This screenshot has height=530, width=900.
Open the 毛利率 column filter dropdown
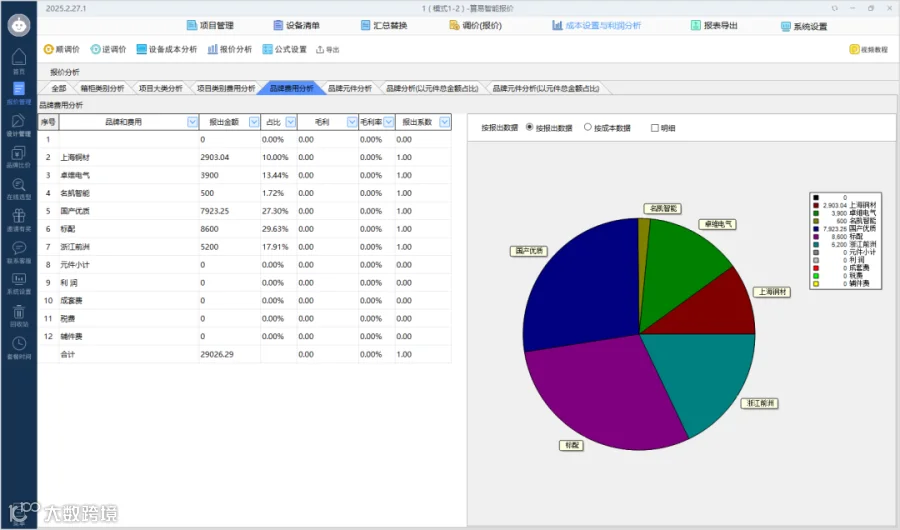[x=389, y=122]
